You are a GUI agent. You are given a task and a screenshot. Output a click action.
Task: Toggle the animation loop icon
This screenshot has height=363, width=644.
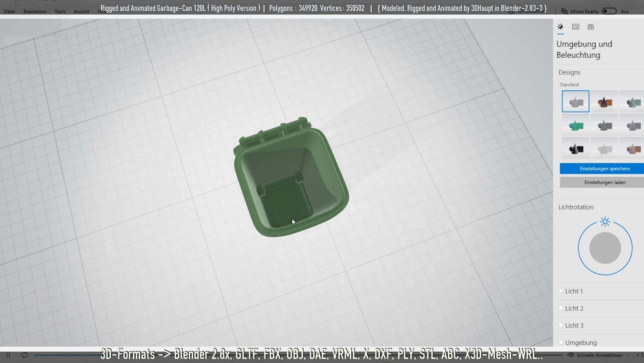24,355
